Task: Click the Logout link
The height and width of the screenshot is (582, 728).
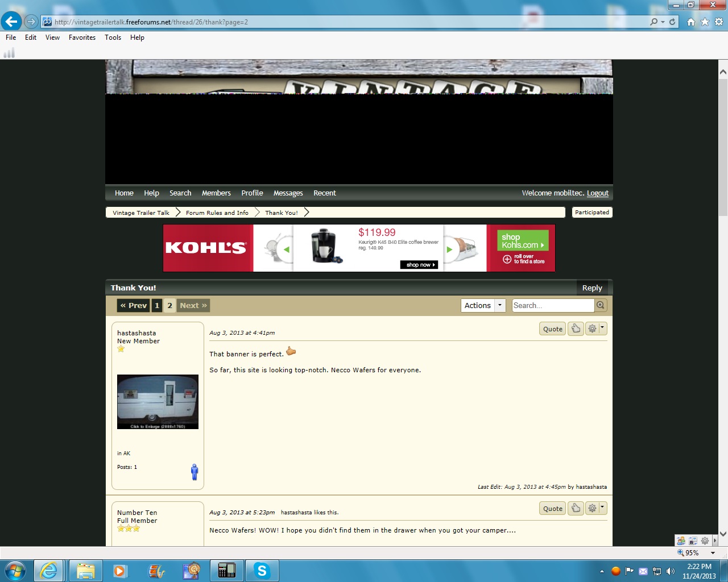Action: 598,193
